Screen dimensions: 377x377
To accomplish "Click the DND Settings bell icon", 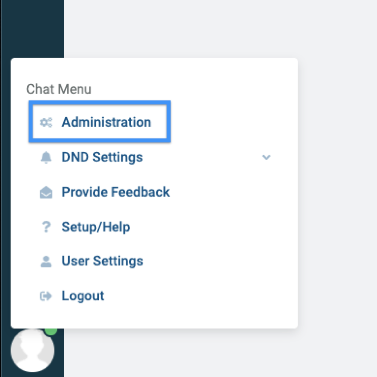I will tap(46, 157).
